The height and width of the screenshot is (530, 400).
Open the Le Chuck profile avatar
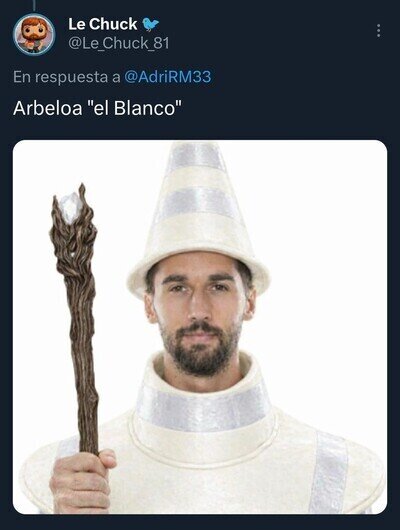tap(34, 34)
